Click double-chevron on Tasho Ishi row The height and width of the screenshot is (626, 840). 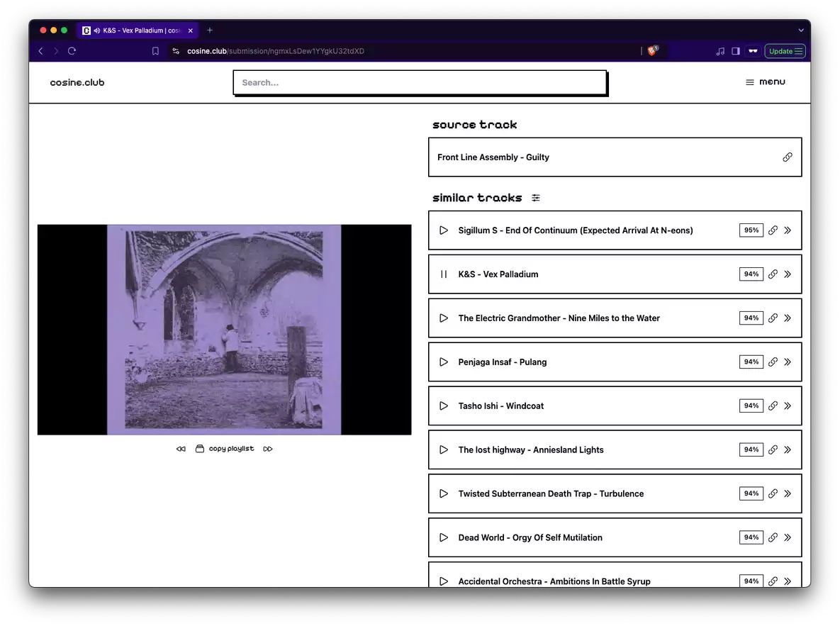click(788, 406)
